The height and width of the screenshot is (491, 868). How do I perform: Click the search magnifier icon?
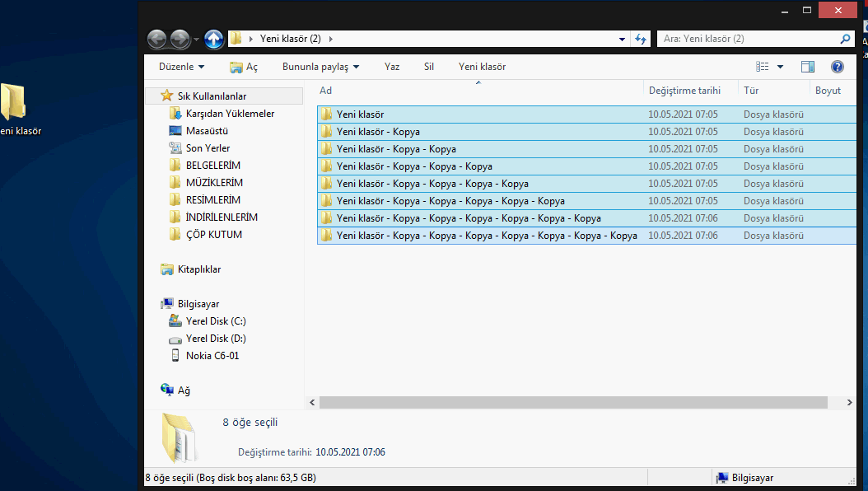click(x=845, y=39)
